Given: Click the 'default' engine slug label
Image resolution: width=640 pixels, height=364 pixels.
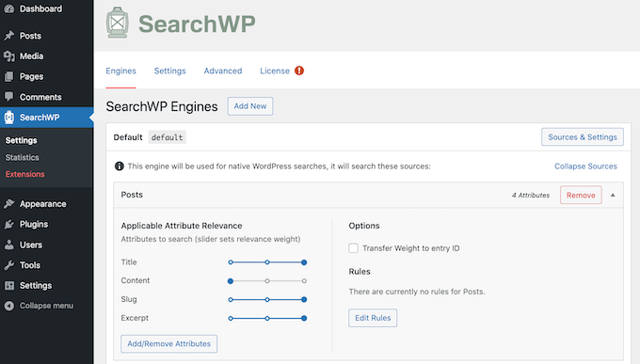Looking at the screenshot, I should pyautogui.click(x=167, y=137).
